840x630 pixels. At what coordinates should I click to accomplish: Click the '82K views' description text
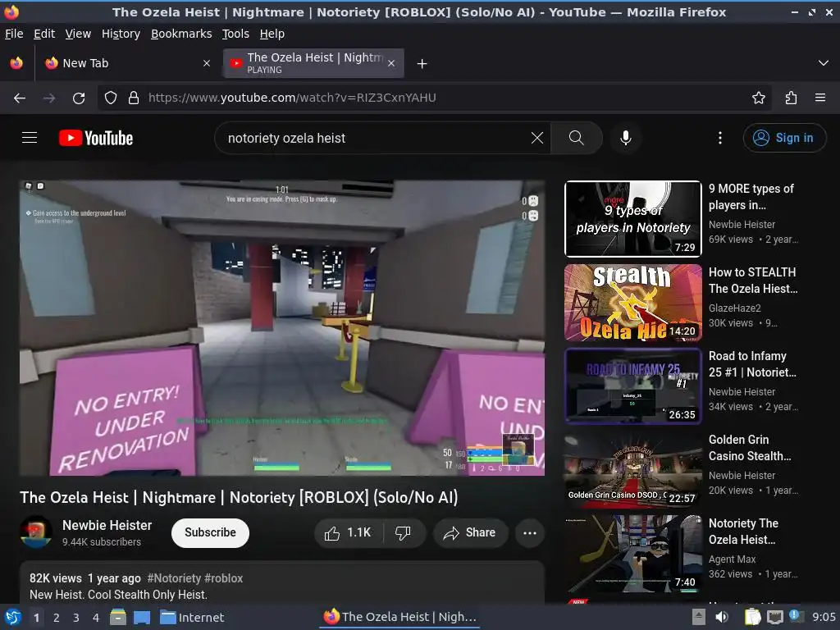[56, 578]
